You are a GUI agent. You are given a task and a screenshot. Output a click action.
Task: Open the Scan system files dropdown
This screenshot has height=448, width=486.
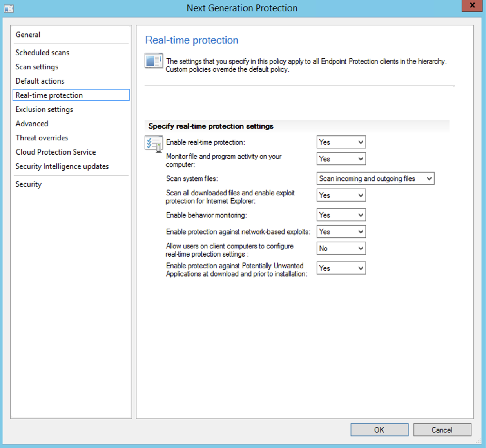click(375, 179)
